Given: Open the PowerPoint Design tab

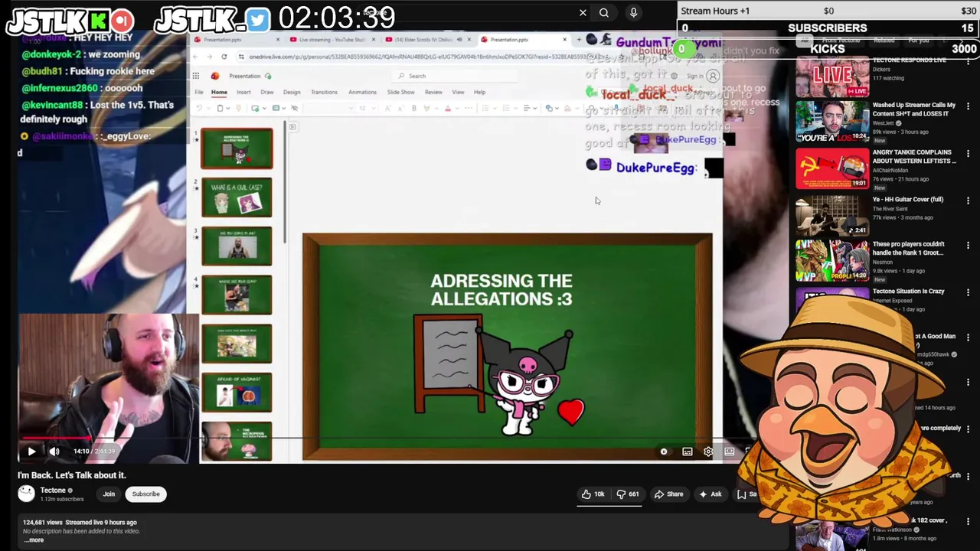Looking at the screenshot, I should coord(292,92).
